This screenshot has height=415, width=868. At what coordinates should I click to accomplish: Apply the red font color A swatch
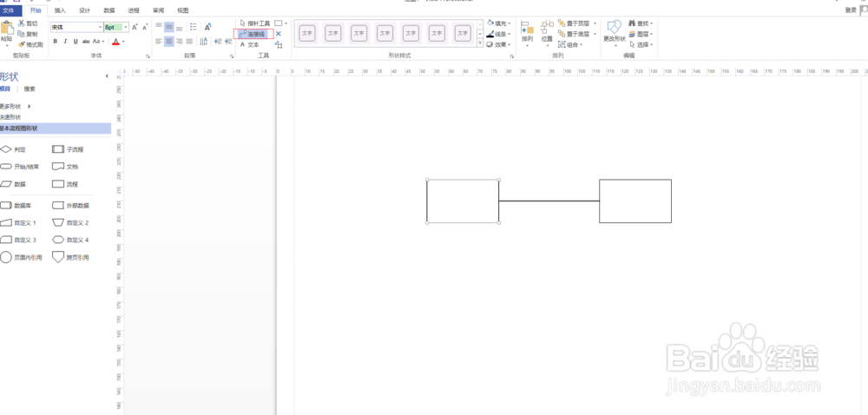pyautogui.click(x=115, y=42)
